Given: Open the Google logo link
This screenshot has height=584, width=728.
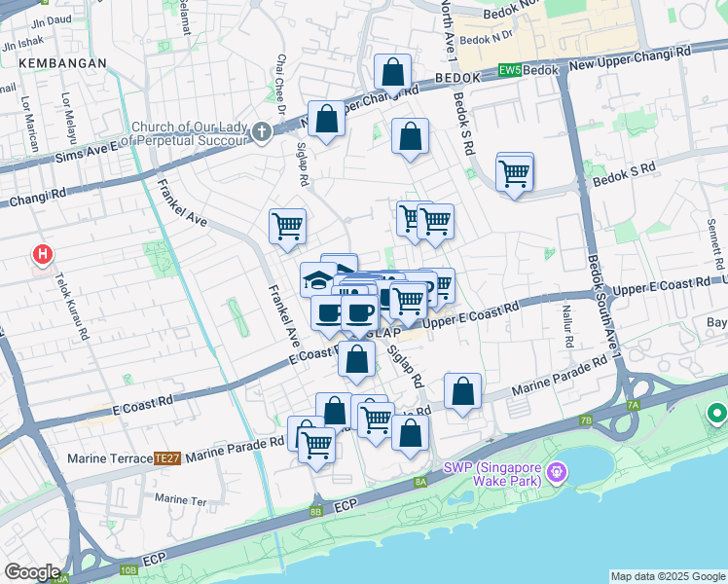Looking at the screenshot, I should 31,571.
